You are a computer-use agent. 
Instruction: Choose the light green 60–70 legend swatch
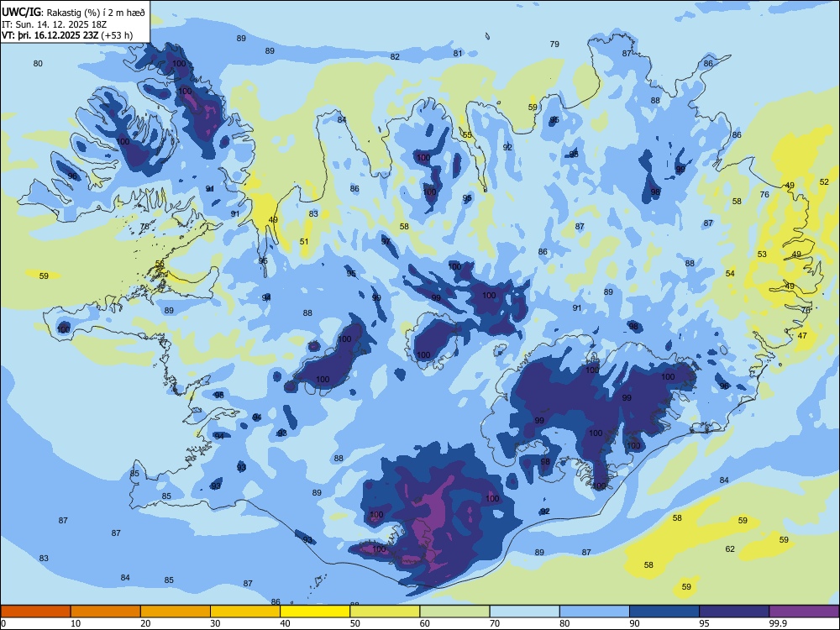[454, 612]
